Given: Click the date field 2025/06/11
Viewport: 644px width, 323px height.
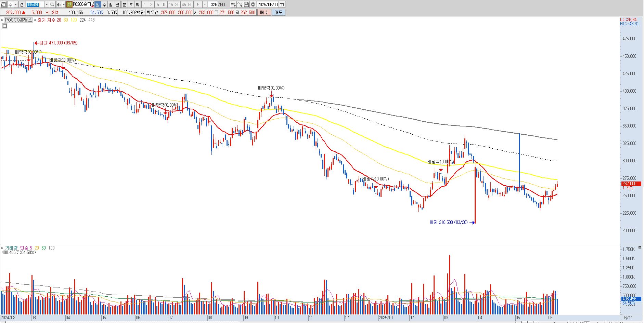Looking at the screenshot, I should pyautogui.click(x=268, y=4).
